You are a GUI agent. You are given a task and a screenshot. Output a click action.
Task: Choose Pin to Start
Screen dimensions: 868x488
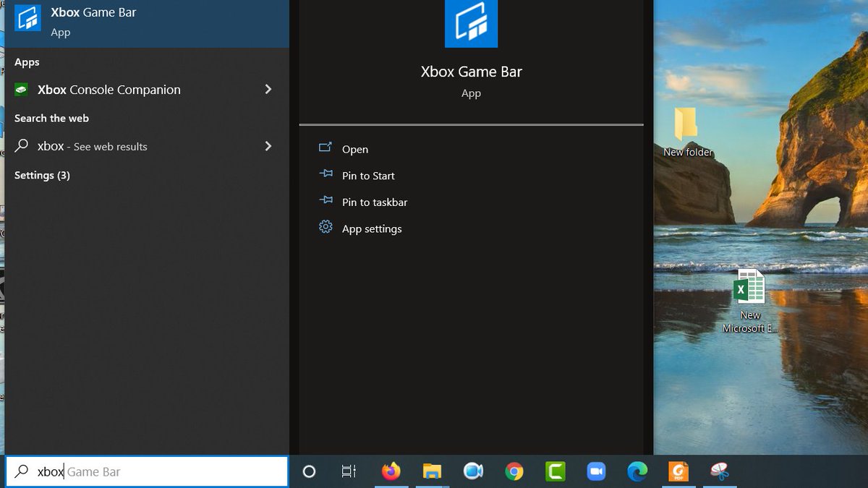(x=368, y=176)
